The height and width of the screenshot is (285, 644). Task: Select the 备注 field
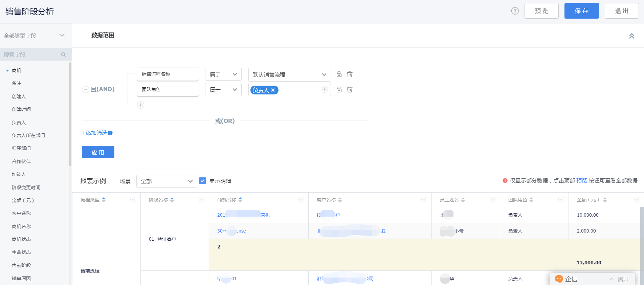tap(17, 83)
